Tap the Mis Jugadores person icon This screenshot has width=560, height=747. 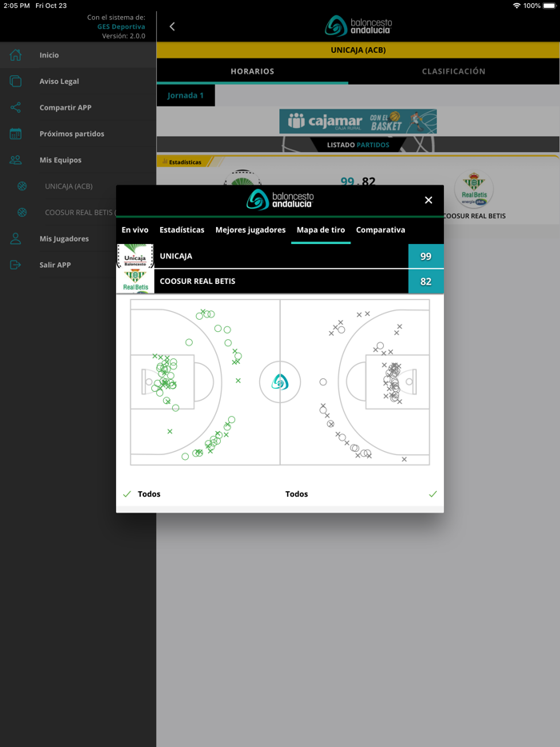[x=15, y=238]
